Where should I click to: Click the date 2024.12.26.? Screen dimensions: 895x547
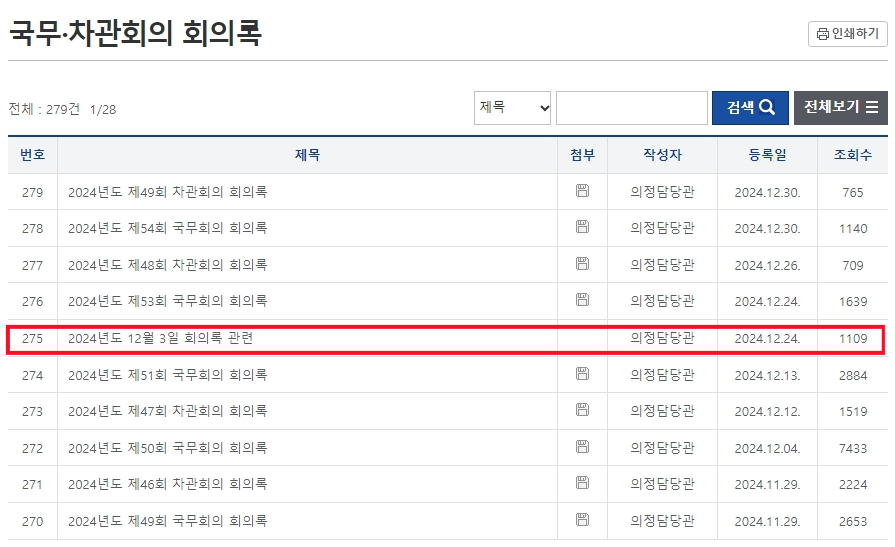point(767,266)
